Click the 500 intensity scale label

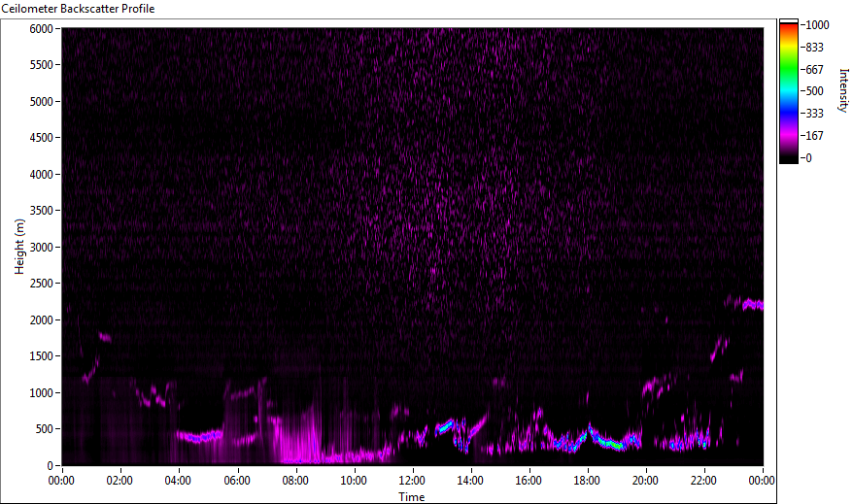tap(814, 91)
